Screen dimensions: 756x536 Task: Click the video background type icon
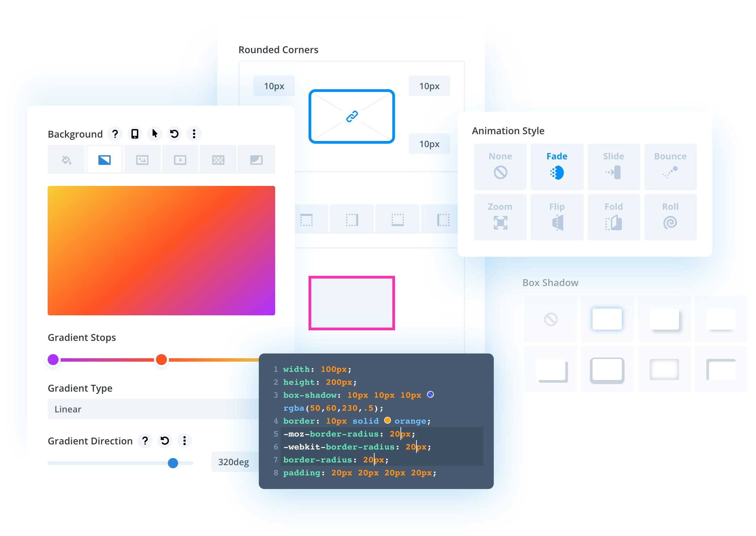coord(181,159)
